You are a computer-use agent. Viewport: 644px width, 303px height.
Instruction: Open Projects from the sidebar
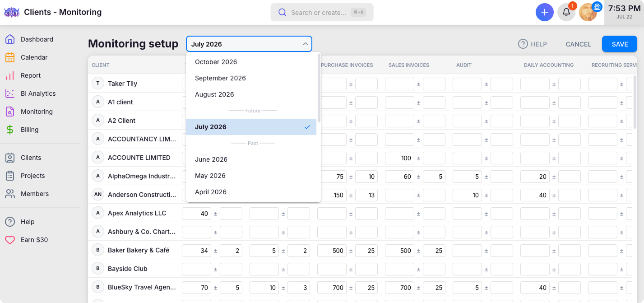click(25, 176)
